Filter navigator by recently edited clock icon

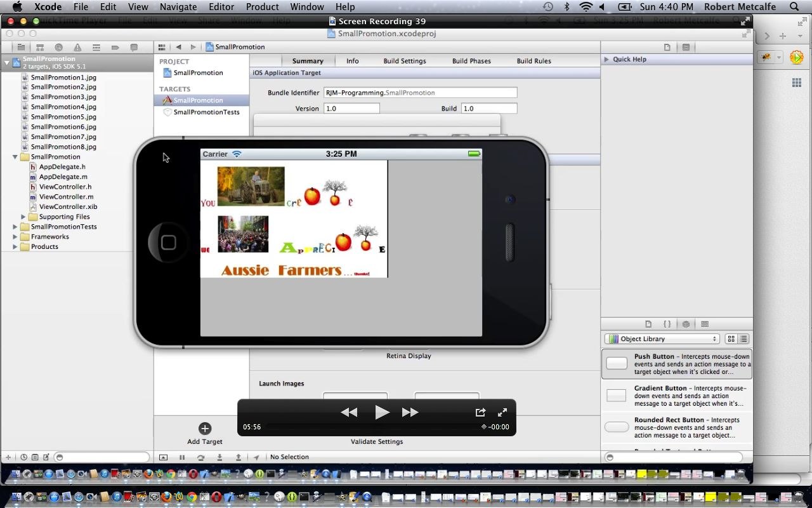(24, 457)
